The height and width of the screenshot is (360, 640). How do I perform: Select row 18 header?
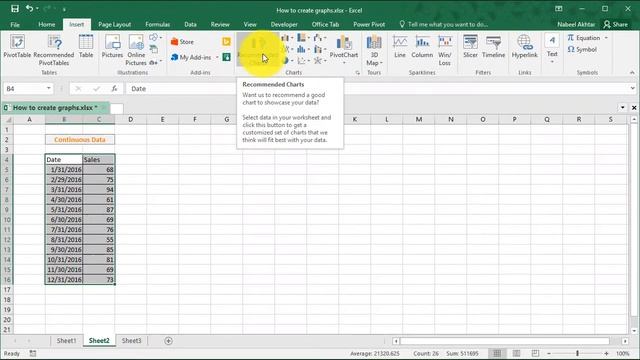coord(7,300)
